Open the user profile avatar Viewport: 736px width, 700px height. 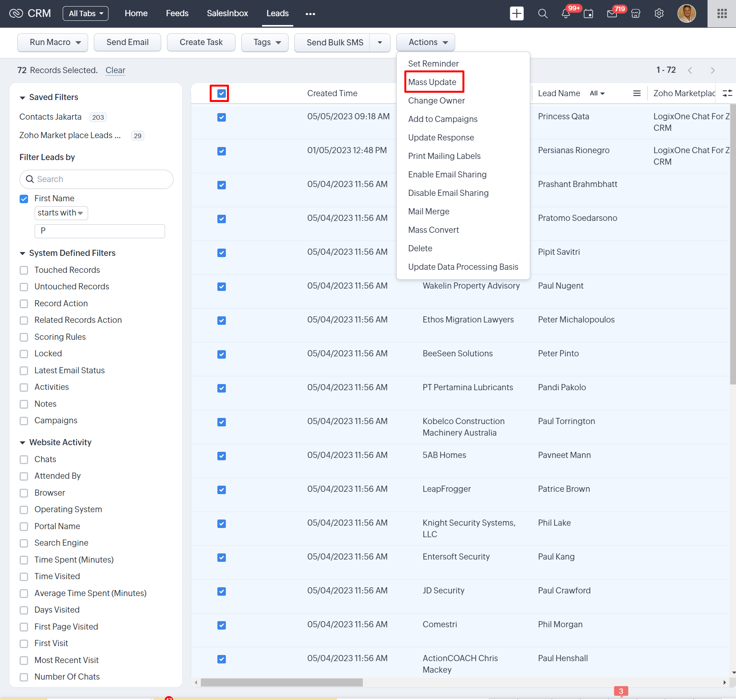tap(686, 13)
